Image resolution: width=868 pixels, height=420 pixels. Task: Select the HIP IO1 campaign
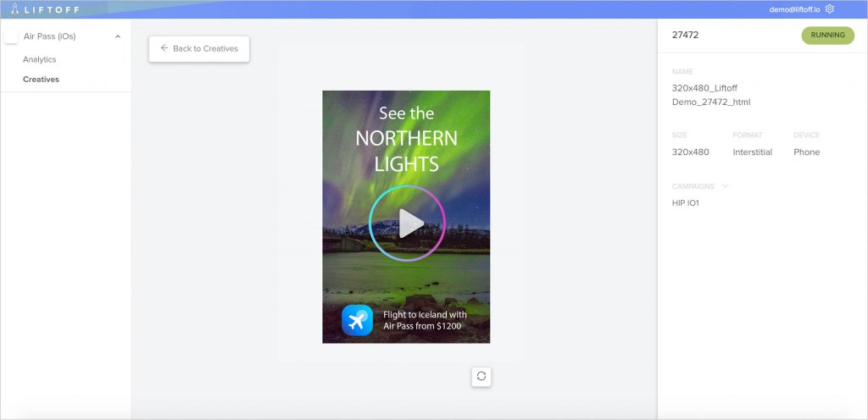pyautogui.click(x=685, y=203)
